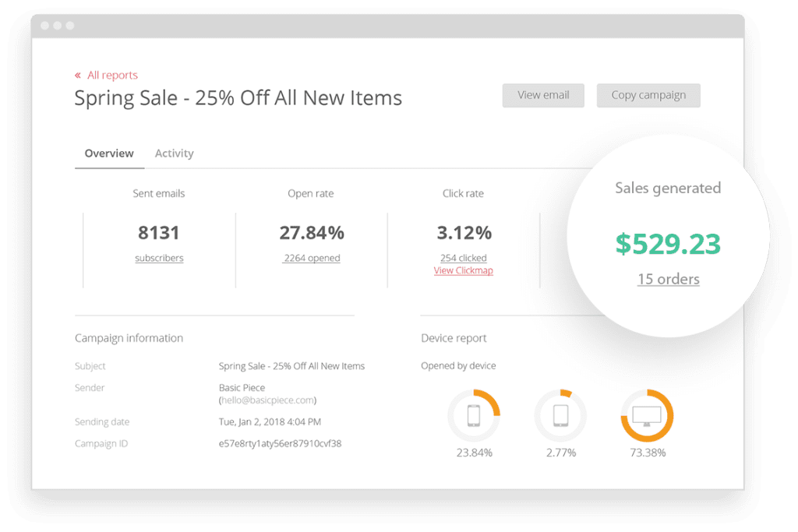798x532 pixels.
Task: Click the Campaign ID value text
Action: click(280, 444)
